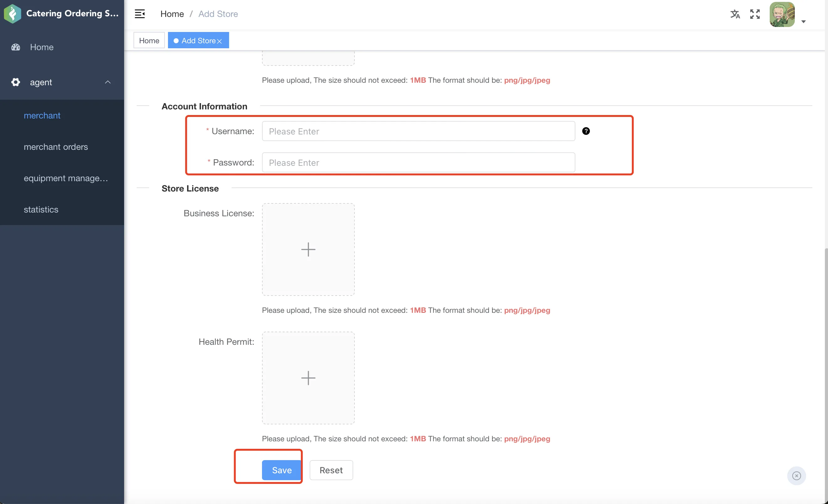Click the Account Information section heading
This screenshot has height=504, width=828.
pyautogui.click(x=204, y=106)
